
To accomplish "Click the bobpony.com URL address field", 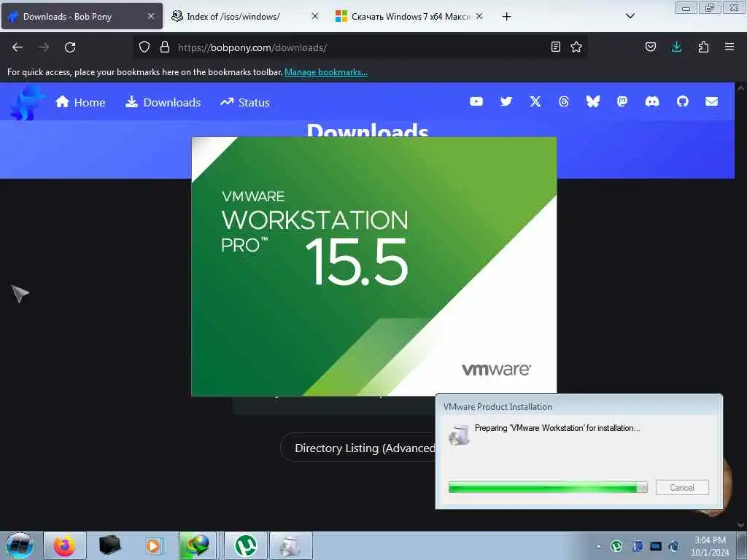I will coord(362,47).
